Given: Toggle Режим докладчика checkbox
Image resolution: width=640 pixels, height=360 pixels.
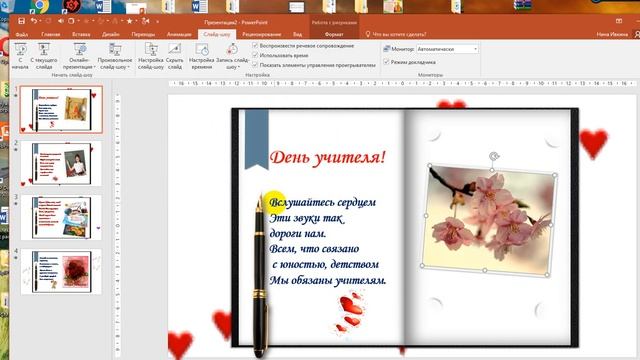Looking at the screenshot, I should [x=386, y=62].
